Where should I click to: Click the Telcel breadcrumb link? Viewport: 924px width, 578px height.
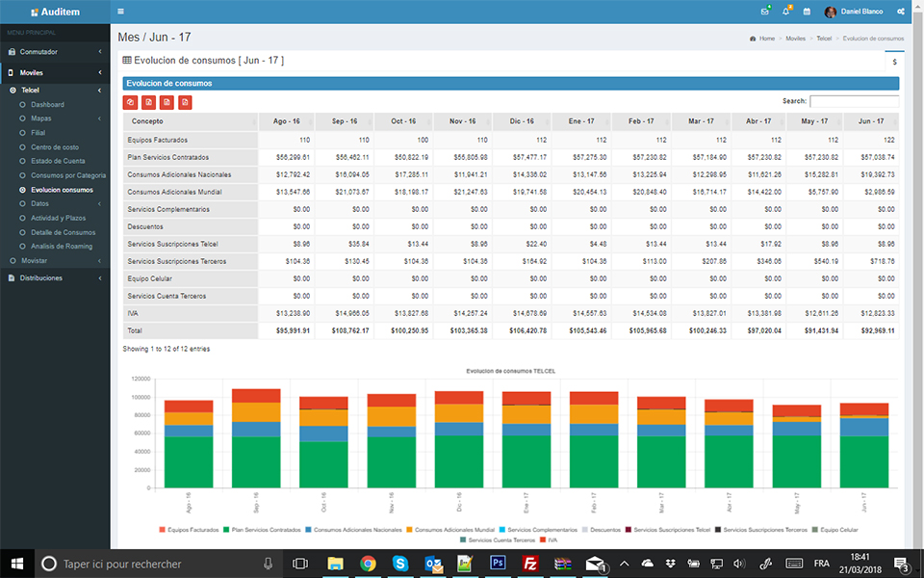pos(824,39)
